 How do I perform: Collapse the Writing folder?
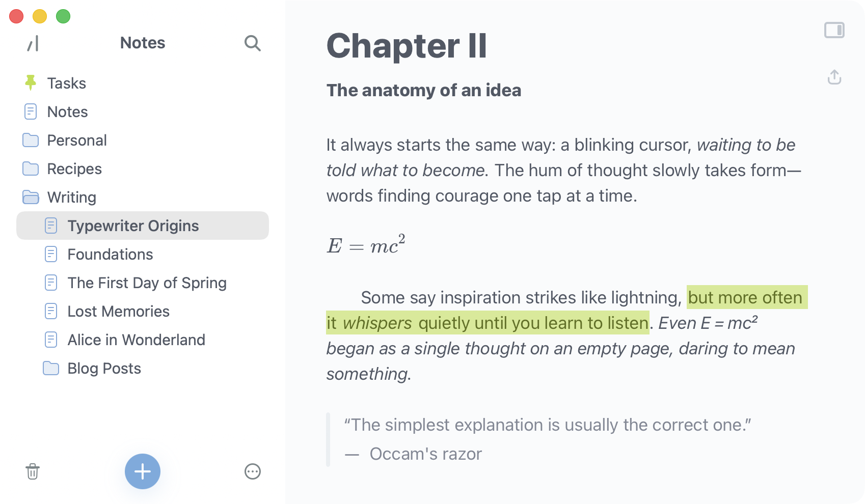pyautogui.click(x=71, y=197)
